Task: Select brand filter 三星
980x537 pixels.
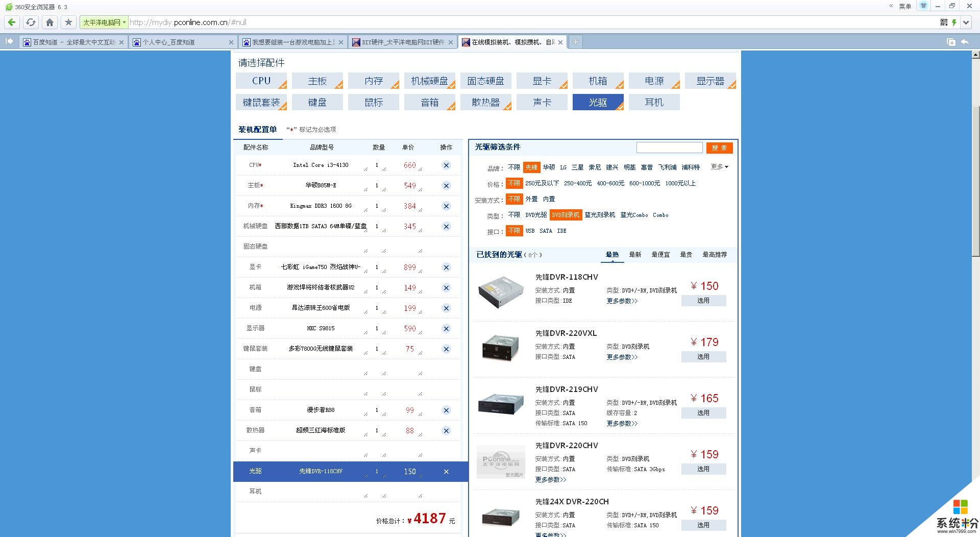Action: 577,167
